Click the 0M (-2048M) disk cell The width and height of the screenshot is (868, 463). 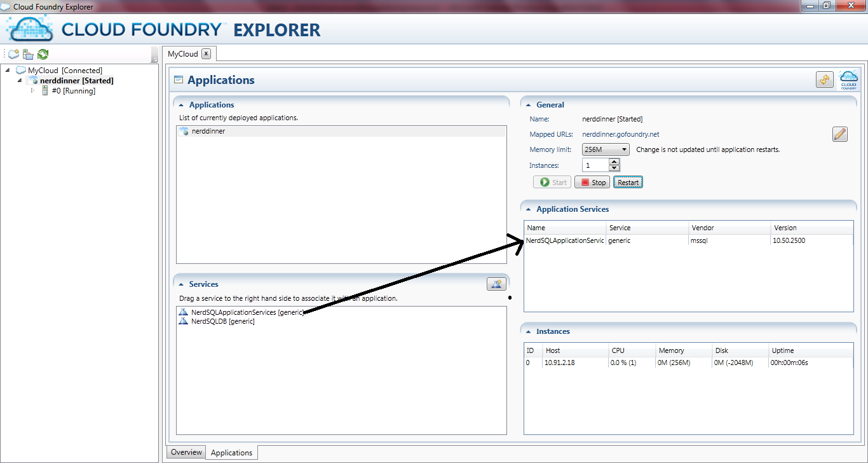tap(734, 363)
